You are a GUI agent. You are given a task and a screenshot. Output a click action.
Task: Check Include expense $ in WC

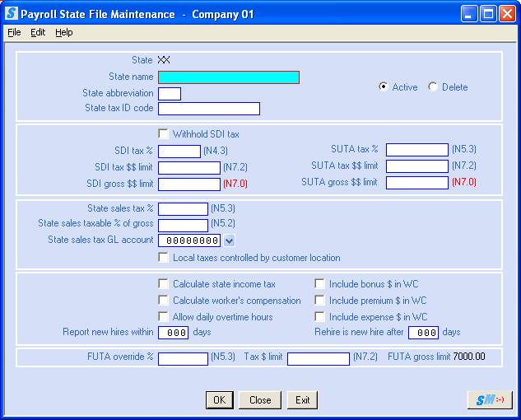(319, 316)
